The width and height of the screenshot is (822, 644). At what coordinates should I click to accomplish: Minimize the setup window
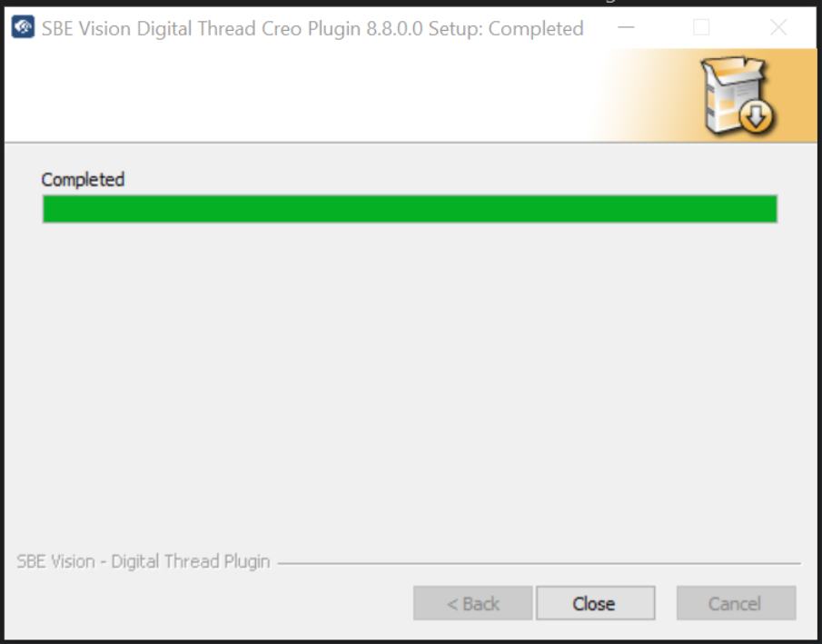(626, 27)
